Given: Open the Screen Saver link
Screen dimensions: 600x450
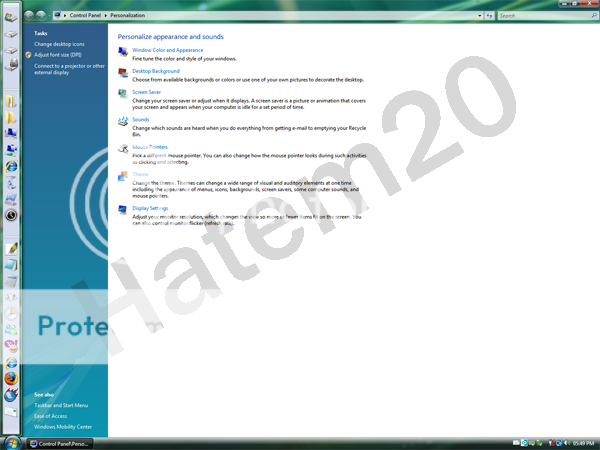Looking at the screenshot, I should coord(147,92).
